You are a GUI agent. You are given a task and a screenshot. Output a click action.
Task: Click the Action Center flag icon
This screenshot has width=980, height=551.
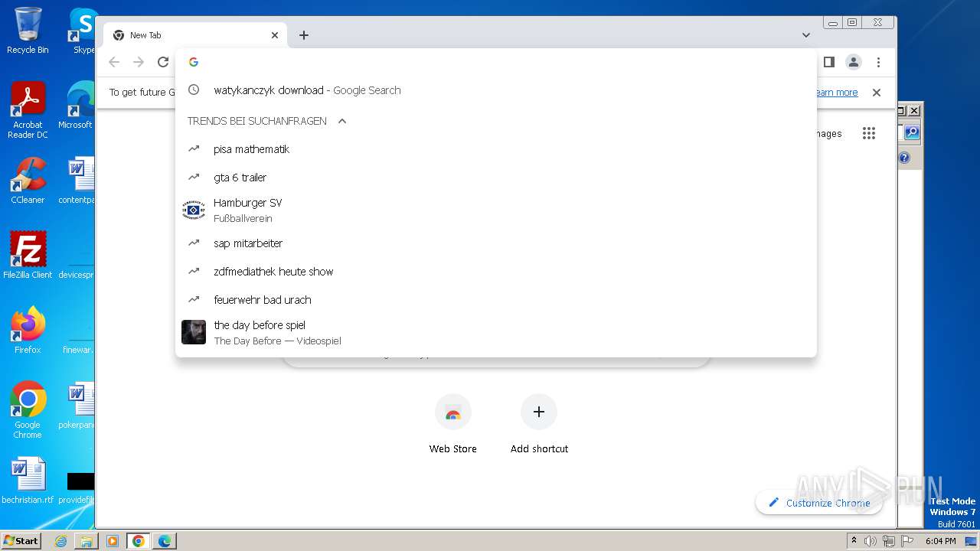(x=908, y=541)
